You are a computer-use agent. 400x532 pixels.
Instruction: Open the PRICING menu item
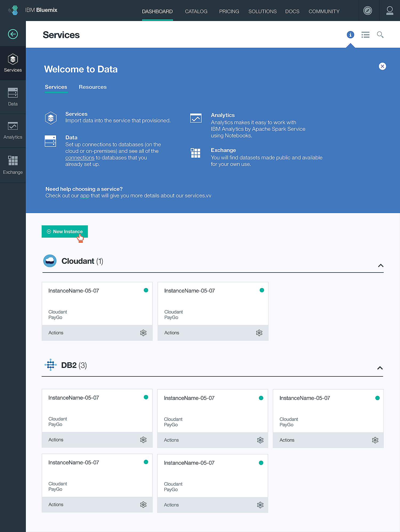pos(229,11)
